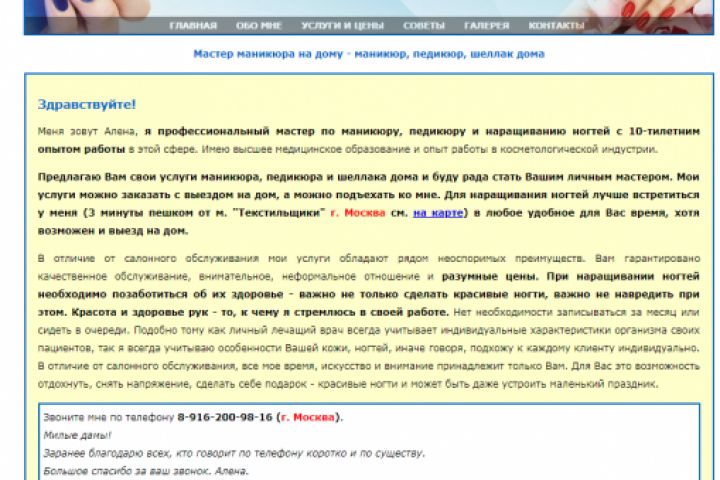Go to КОНТАКТЫ in the navigation bar
The width and height of the screenshot is (720, 480).
(556, 26)
